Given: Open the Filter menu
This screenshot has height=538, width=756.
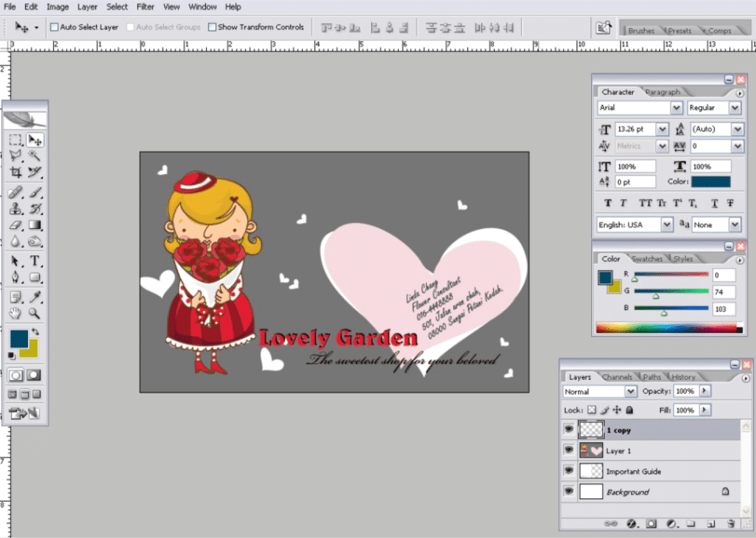Looking at the screenshot, I should coord(145,7).
